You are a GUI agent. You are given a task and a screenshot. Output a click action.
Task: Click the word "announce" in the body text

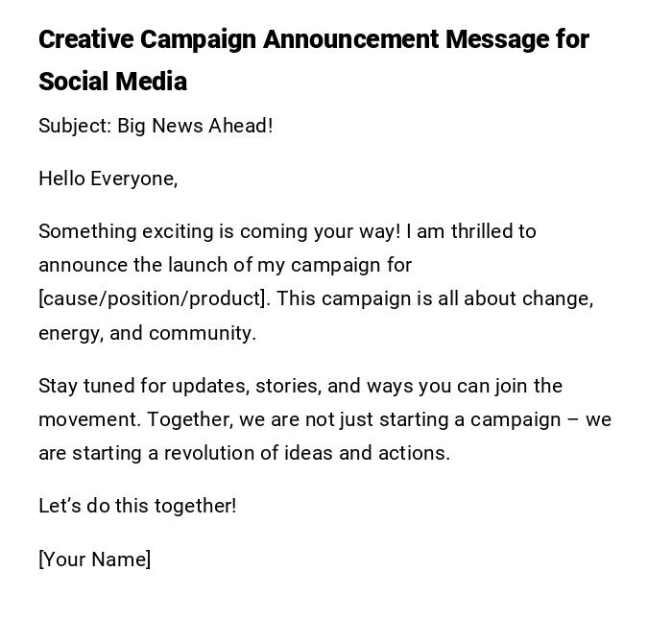click(78, 265)
